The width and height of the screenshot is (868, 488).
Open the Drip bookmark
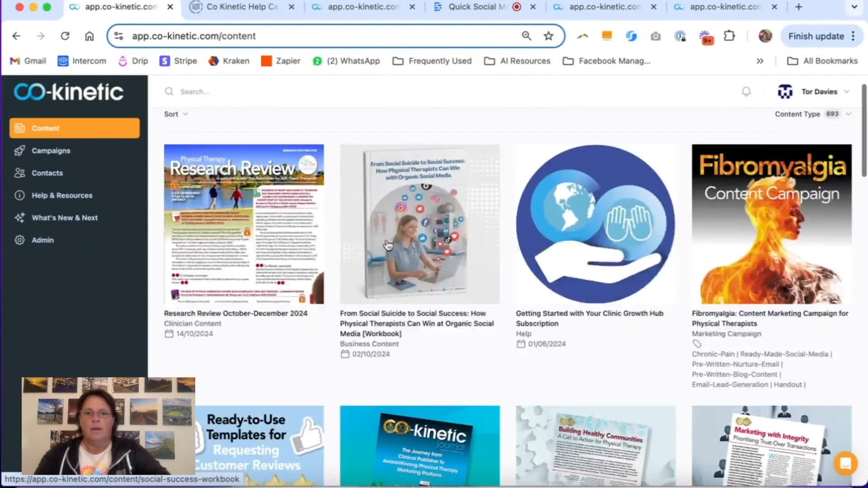coord(133,61)
